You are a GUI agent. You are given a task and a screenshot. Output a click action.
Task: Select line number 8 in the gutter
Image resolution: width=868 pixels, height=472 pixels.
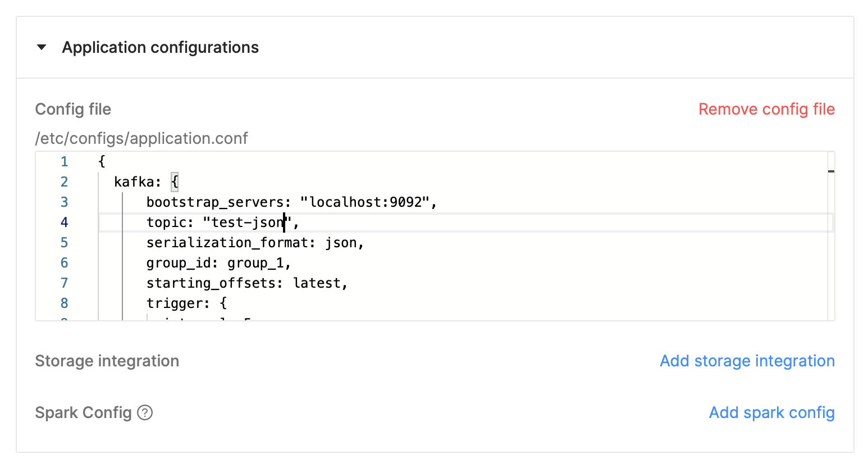tap(65, 303)
